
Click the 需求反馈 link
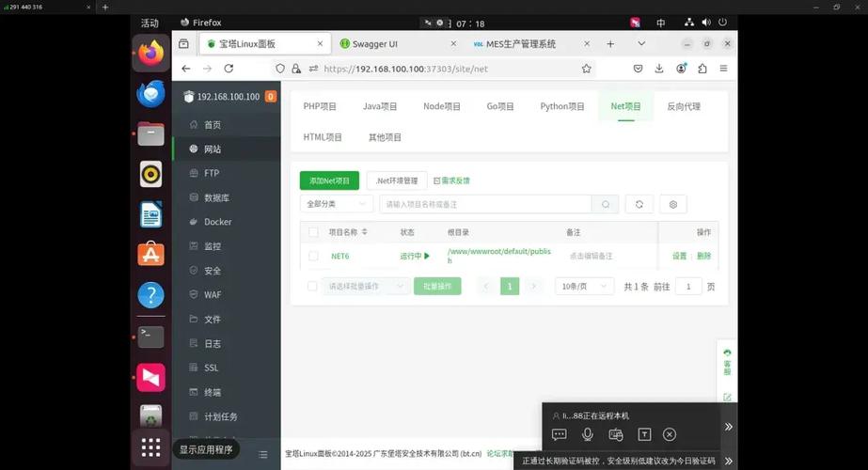[x=451, y=180]
